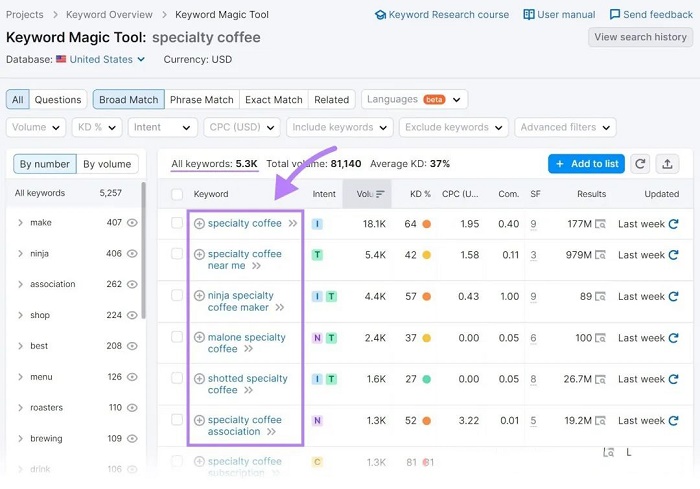Tick the select-all checkbox in header

[x=177, y=194]
